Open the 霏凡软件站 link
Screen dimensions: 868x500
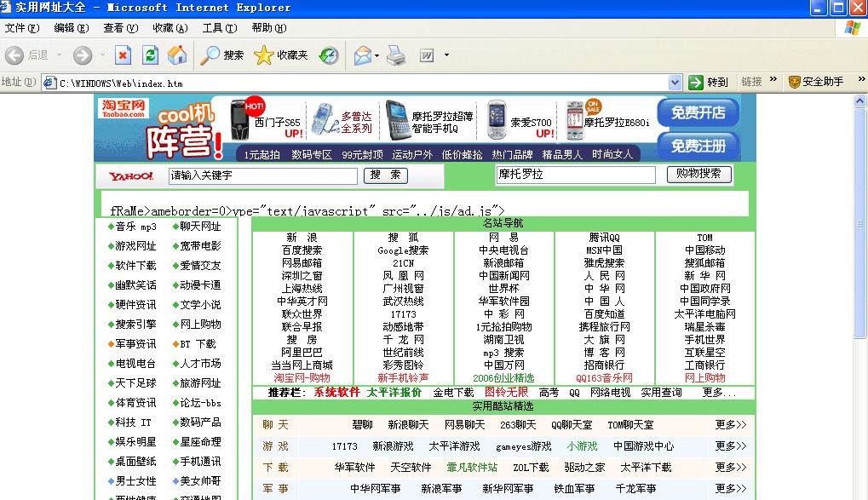tap(472, 468)
